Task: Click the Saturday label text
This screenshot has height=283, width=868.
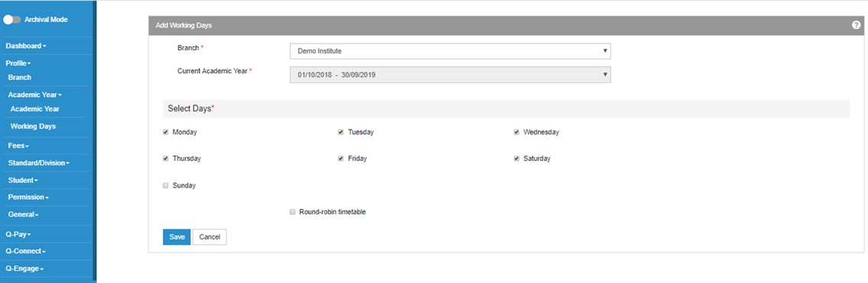Action: coord(537,158)
